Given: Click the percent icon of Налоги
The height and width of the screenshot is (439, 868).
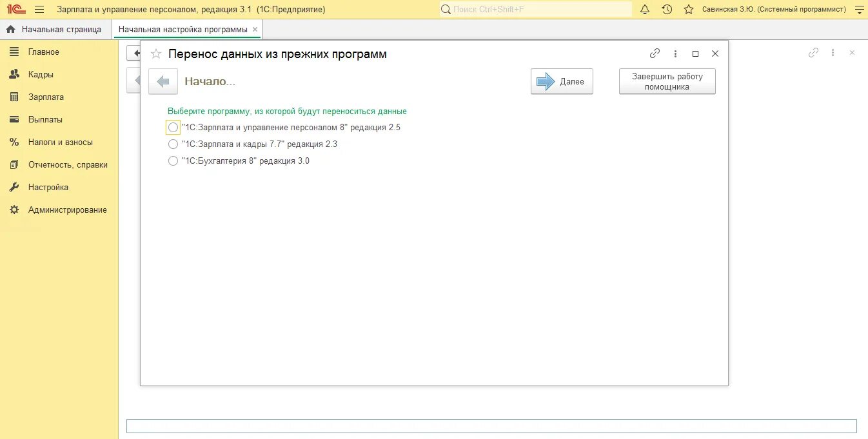Looking at the screenshot, I should 14,142.
